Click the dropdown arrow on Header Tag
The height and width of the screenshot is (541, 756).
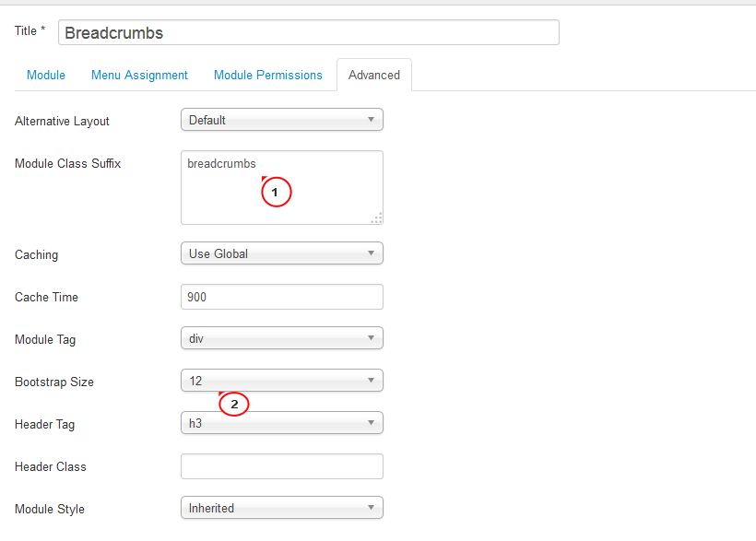point(372,423)
